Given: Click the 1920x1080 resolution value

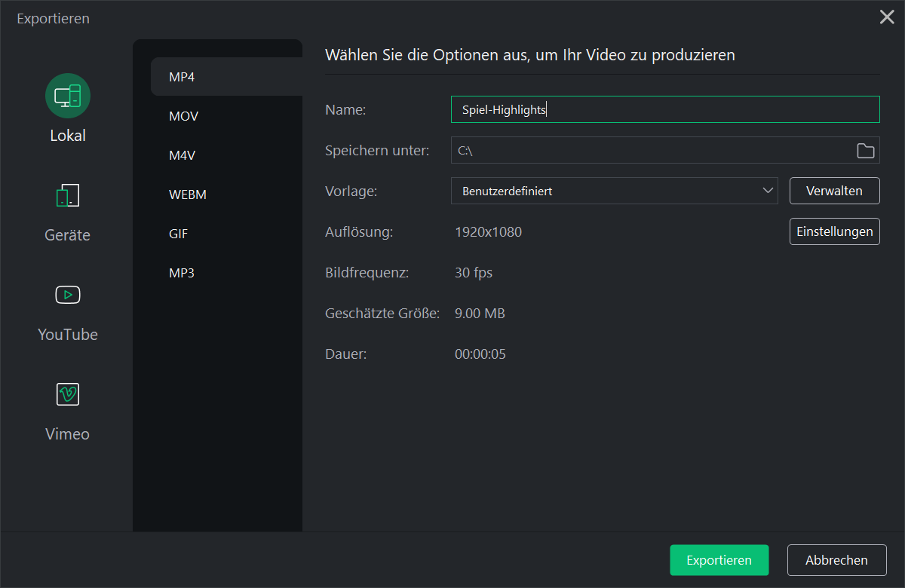Looking at the screenshot, I should pyautogui.click(x=488, y=232).
